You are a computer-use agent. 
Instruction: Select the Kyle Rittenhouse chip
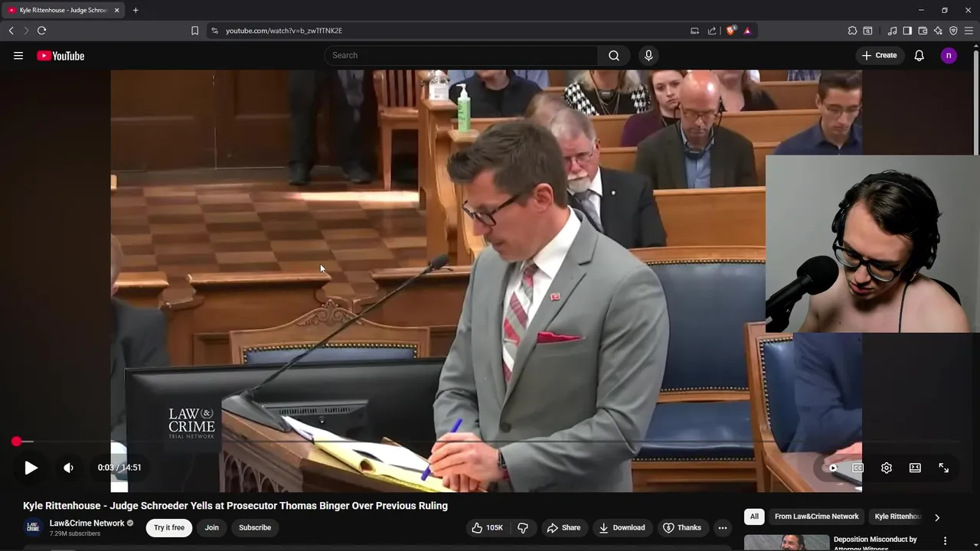click(x=897, y=517)
